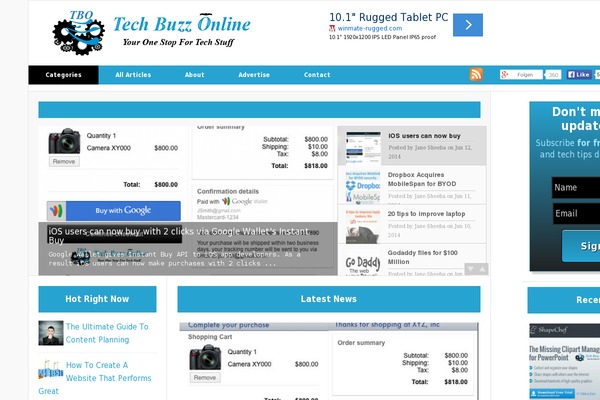Click the Dropbox article thumbnail

pos(363,187)
